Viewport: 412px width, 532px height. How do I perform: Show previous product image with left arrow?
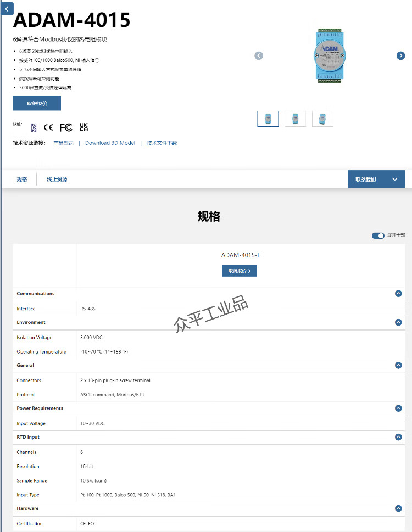pyautogui.click(x=259, y=55)
